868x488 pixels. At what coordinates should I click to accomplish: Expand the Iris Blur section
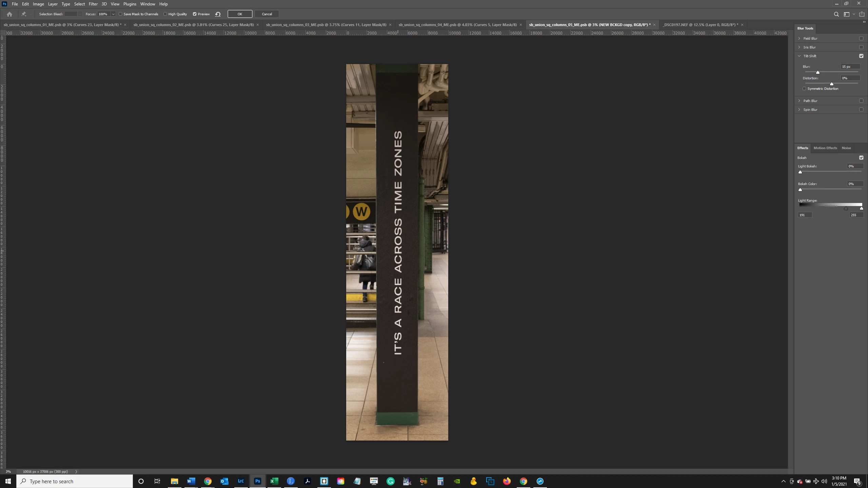click(799, 47)
